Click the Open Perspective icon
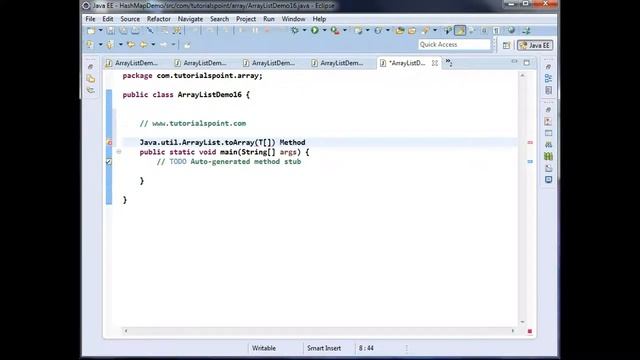Screen dimensions: 640x360 507,45
